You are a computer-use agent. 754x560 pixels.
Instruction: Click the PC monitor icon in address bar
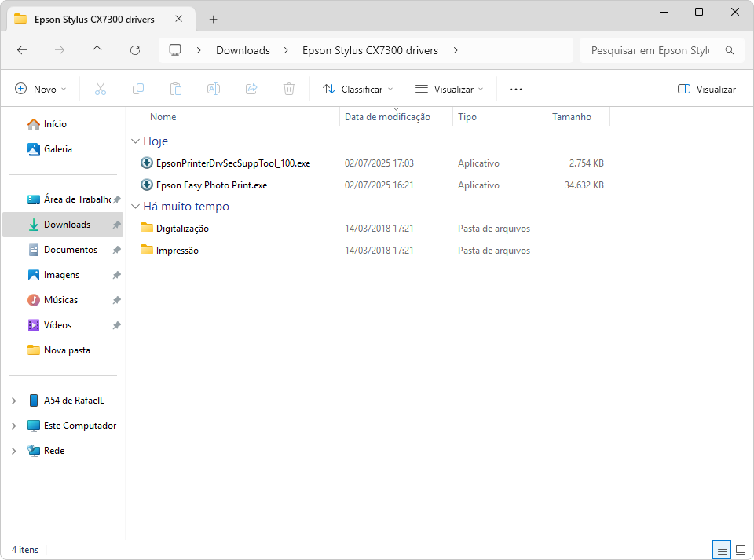[175, 50]
